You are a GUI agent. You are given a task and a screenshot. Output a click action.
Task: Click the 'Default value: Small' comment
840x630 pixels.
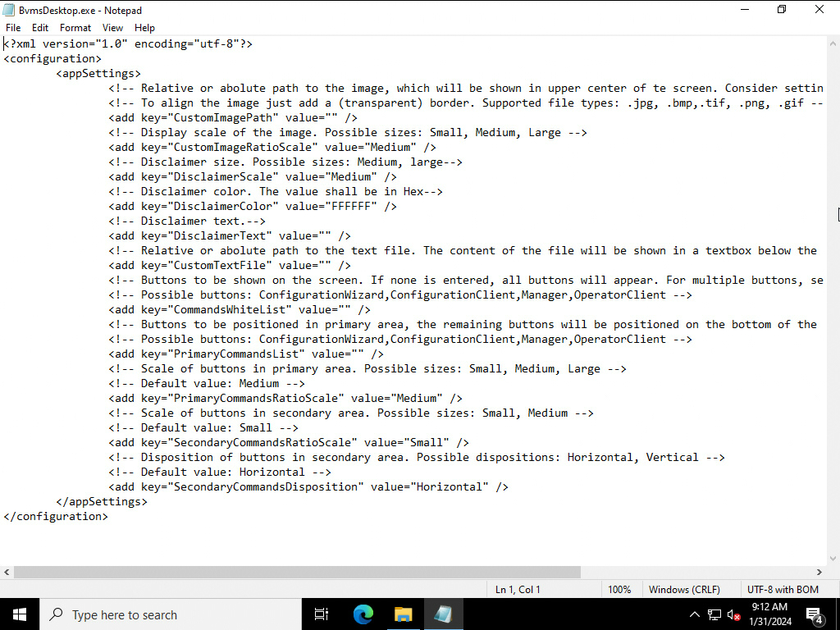[x=203, y=427]
